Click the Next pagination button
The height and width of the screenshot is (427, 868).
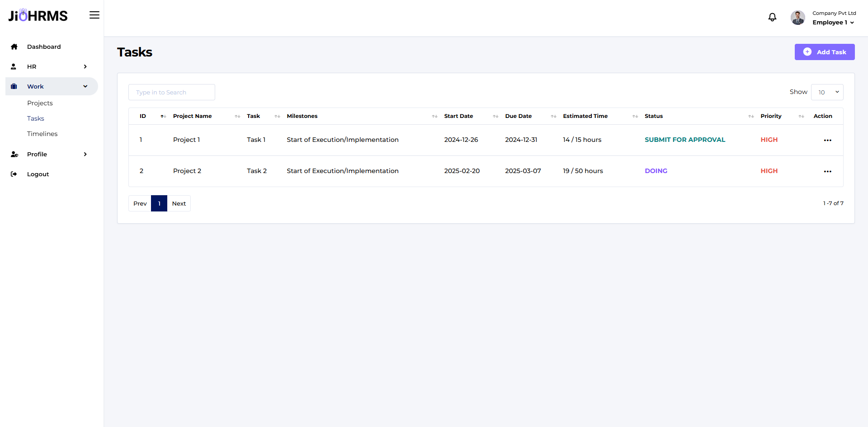(x=179, y=203)
